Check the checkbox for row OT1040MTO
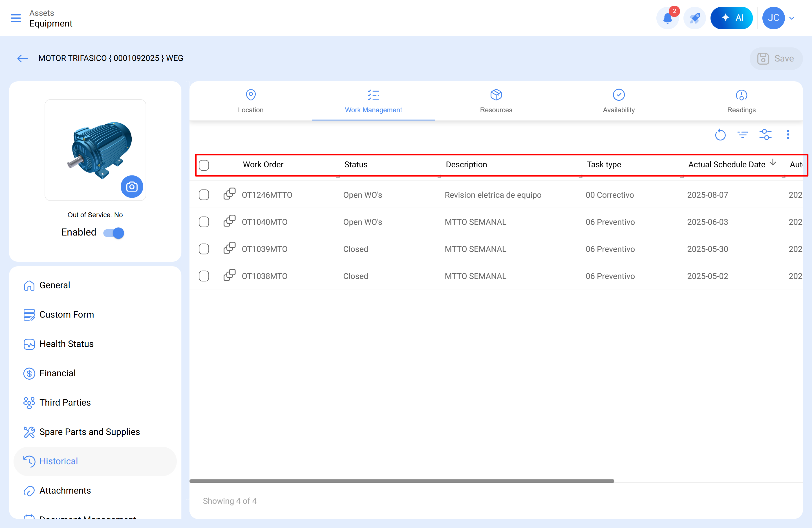Screen dimensions: 812x528 204,221
